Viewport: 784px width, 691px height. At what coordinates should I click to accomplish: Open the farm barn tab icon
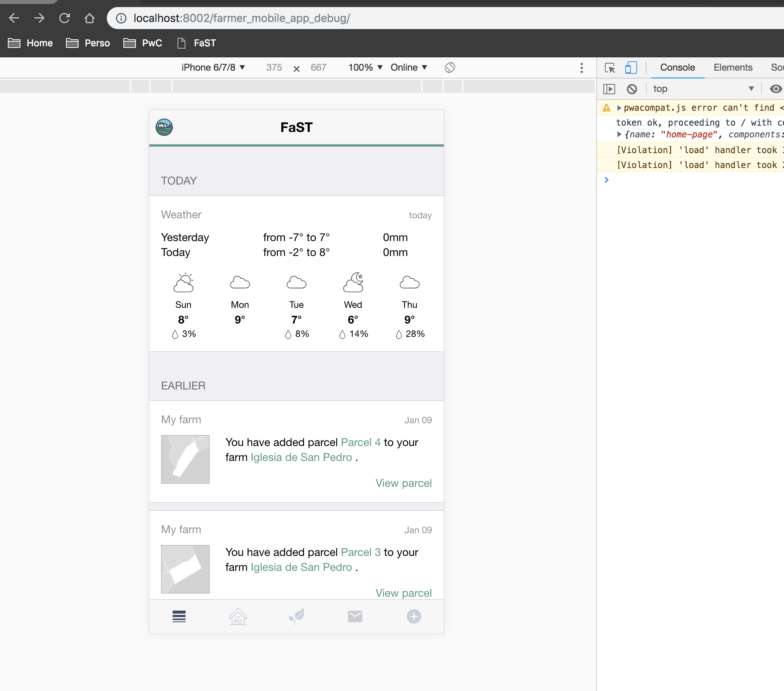(238, 616)
